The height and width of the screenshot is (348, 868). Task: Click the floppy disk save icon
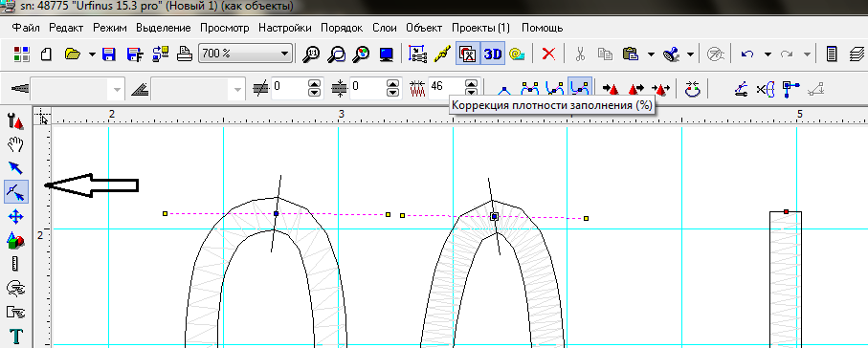[x=110, y=54]
